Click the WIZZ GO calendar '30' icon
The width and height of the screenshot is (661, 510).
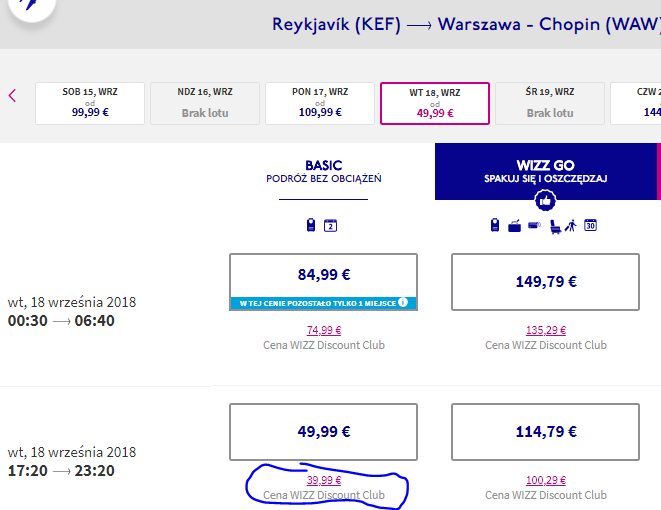[590, 225]
